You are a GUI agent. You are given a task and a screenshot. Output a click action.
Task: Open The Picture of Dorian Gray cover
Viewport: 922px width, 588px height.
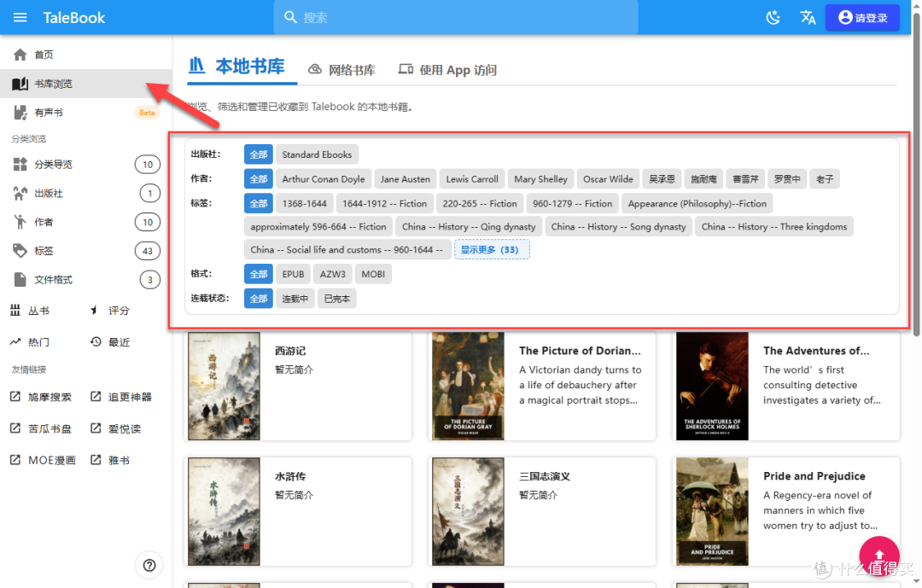[x=468, y=386]
